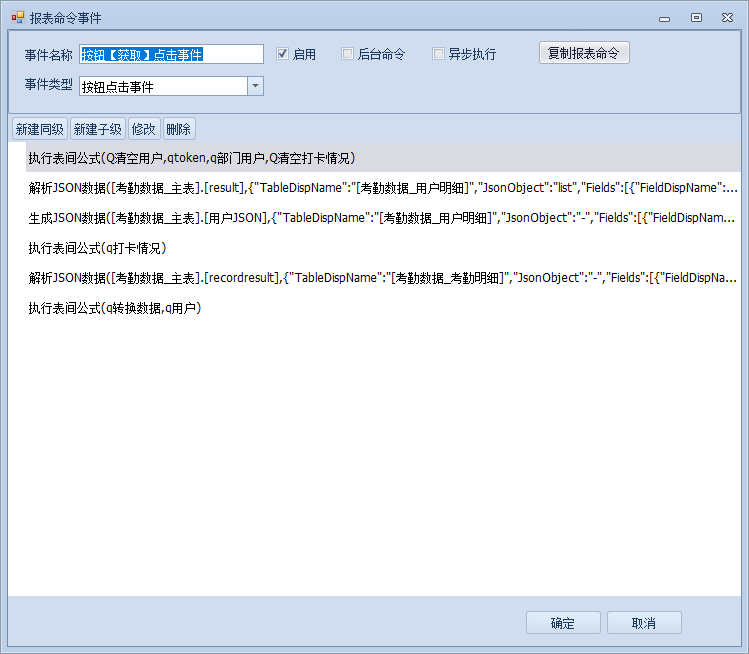749x654 pixels.
Task: Uncheck the 启用 checkbox
Action: coord(283,54)
